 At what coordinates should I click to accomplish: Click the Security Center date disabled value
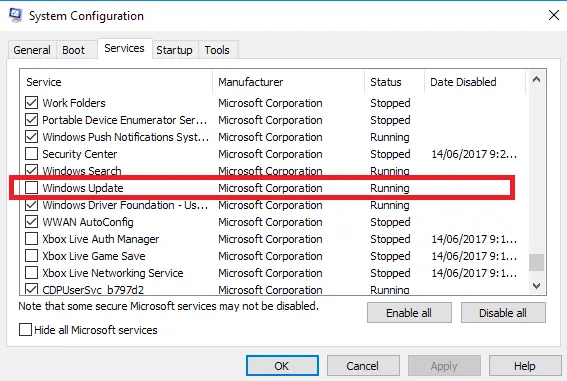tap(474, 154)
